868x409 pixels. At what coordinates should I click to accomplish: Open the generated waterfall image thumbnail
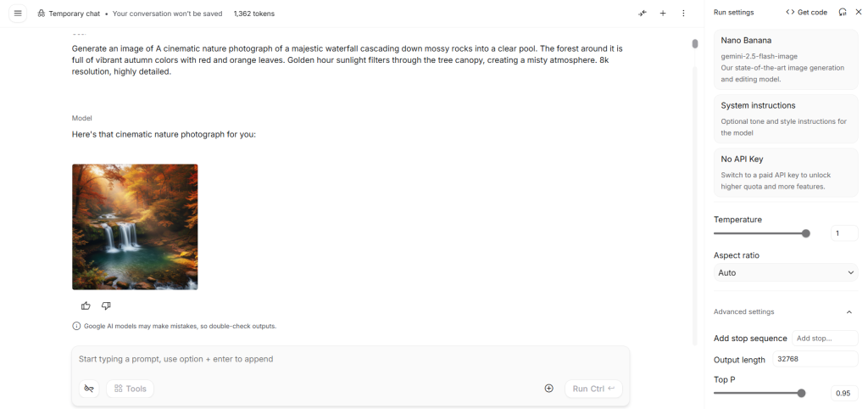[x=135, y=227]
